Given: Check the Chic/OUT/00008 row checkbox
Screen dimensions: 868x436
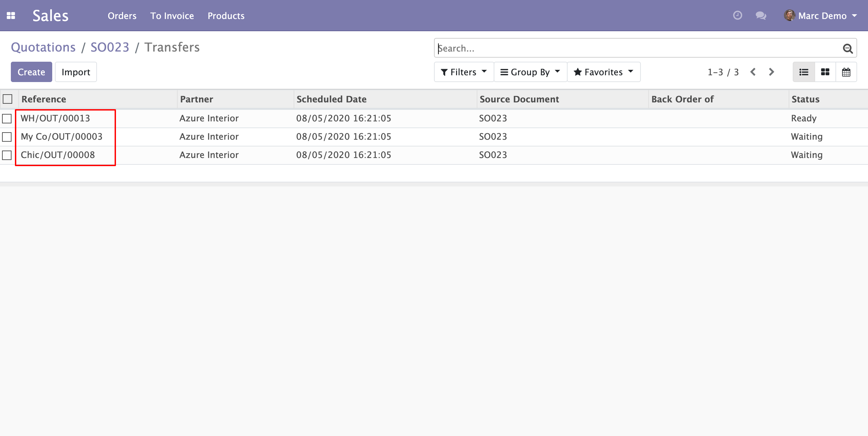Looking at the screenshot, I should pyautogui.click(x=7, y=155).
